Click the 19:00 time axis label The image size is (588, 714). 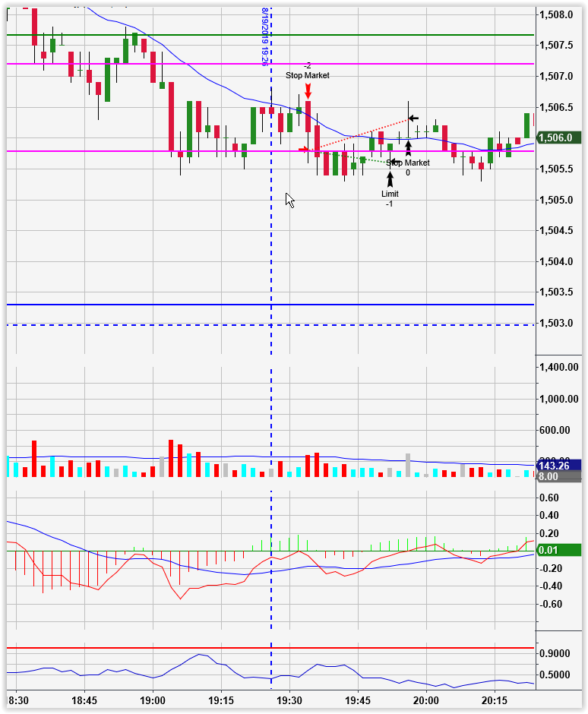coord(153,700)
